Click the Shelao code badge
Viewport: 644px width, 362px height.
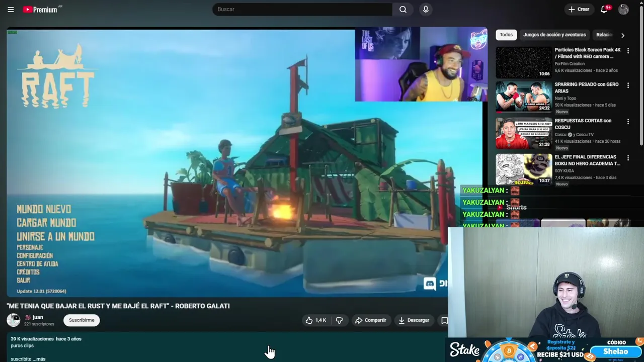pos(616,351)
